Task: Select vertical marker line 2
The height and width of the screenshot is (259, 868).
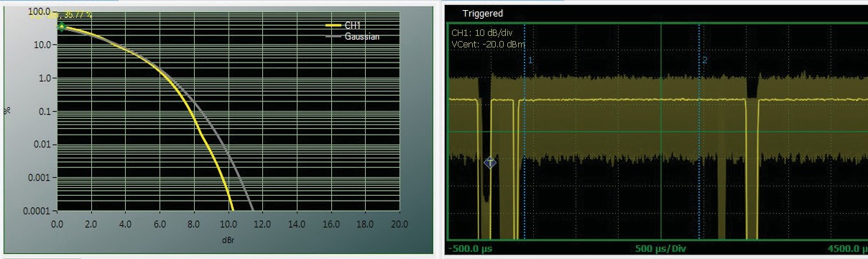Action: (699, 132)
